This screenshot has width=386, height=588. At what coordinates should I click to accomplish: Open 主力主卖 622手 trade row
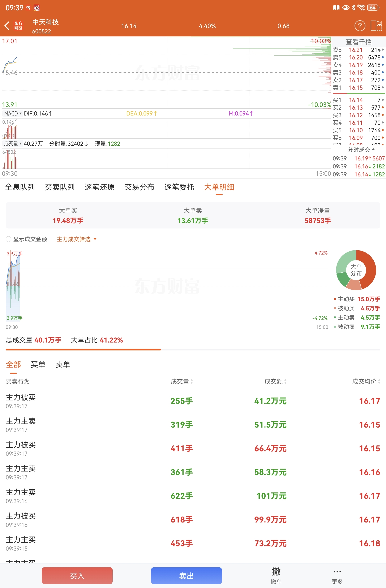(193, 496)
